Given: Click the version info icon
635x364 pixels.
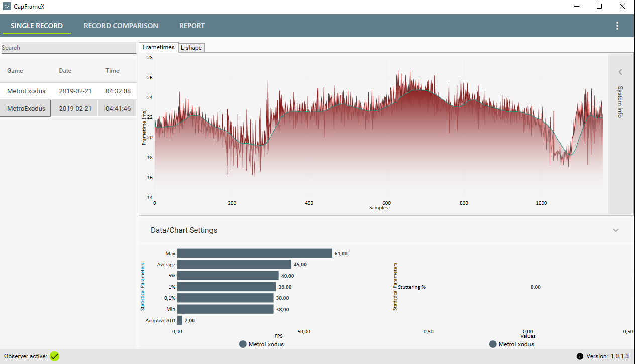Looking at the screenshot, I should tap(580, 356).
